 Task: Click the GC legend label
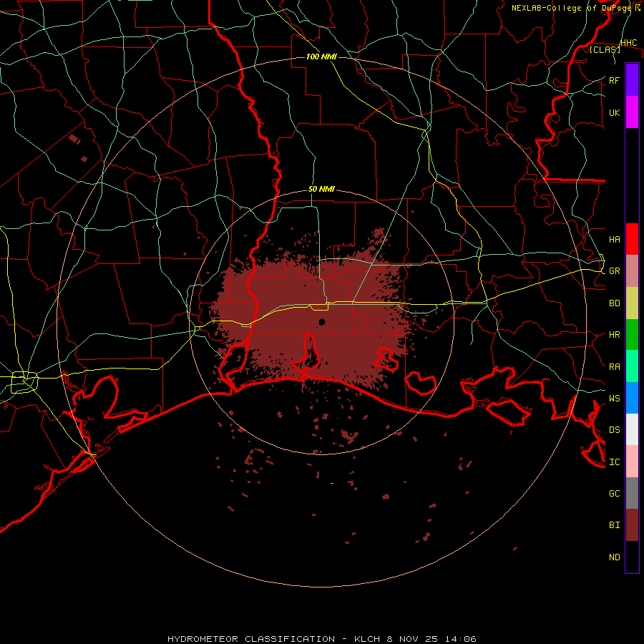(615, 493)
